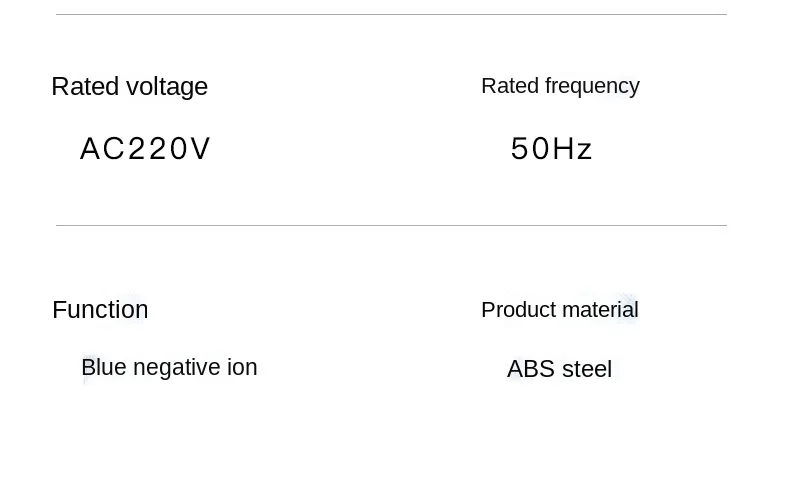Click the Product material heading
The height and width of the screenshot is (497, 790).
pyautogui.click(x=559, y=310)
